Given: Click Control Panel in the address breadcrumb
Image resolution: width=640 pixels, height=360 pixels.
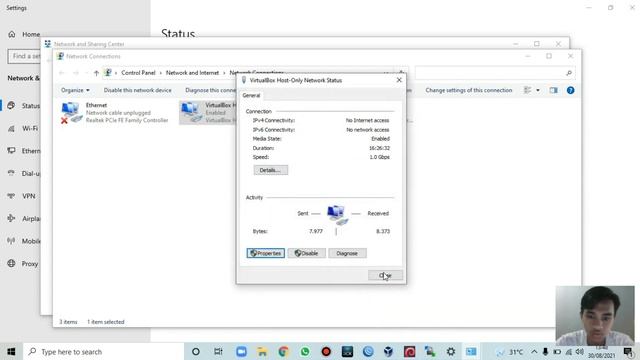Looking at the screenshot, I should coord(138,73).
